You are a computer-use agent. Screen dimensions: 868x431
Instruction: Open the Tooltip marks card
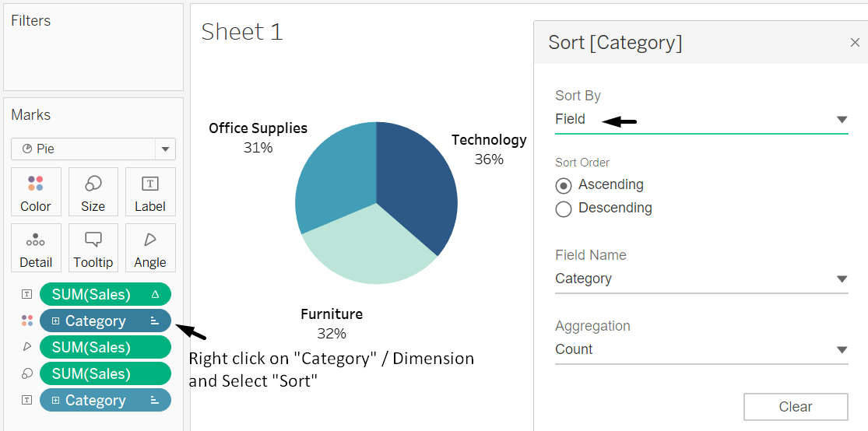tap(93, 247)
